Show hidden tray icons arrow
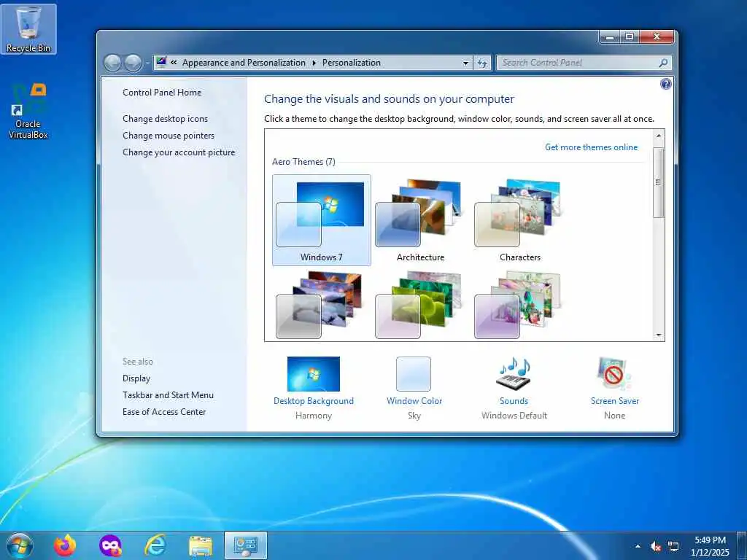The image size is (747, 560). [x=638, y=547]
